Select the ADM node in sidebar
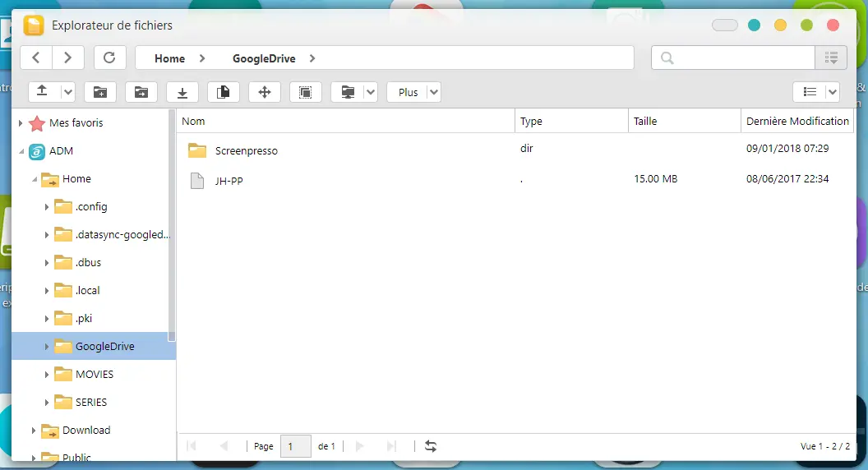The width and height of the screenshot is (868, 470). click(61, 151)
